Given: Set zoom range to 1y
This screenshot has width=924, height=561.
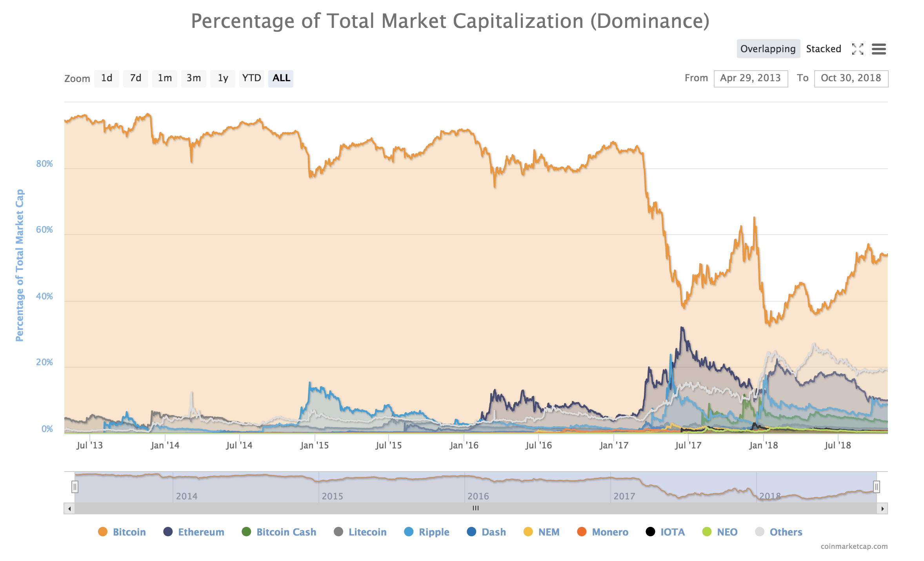Looking at the screenshot, I should pos(223,78).
